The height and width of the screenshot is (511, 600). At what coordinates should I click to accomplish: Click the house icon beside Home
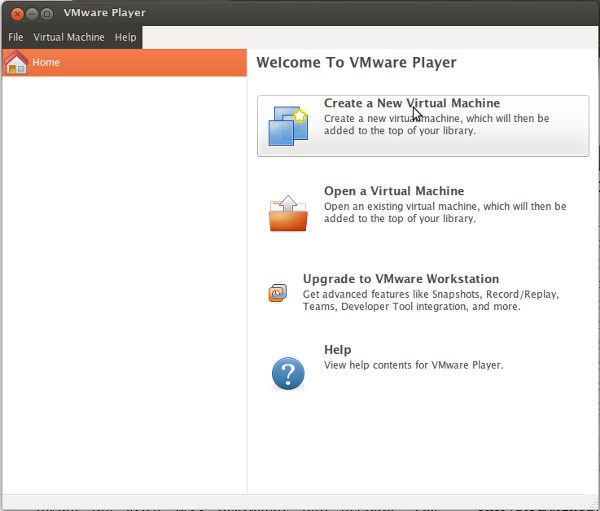tap(15, 62)
